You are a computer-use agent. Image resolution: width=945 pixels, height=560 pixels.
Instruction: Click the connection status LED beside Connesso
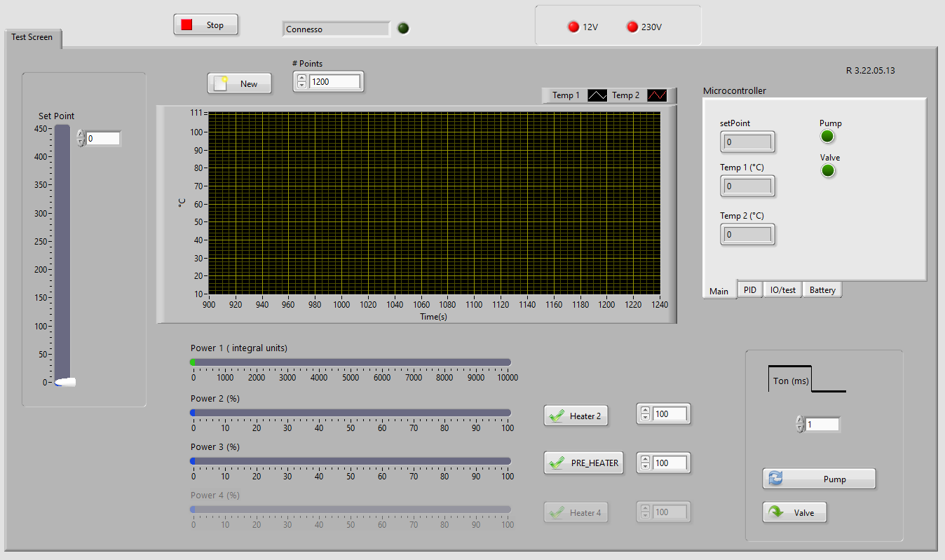click(x=403, y=29)
